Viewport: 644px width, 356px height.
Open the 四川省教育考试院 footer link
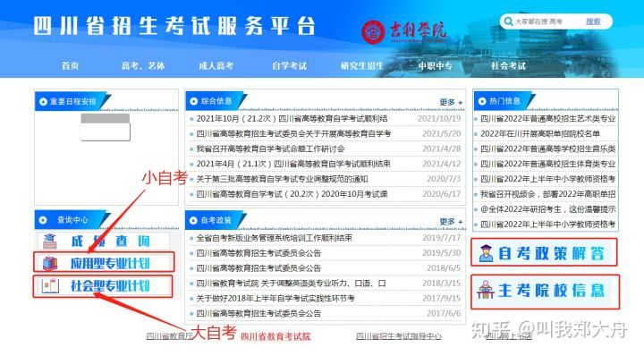coord(275,336)
